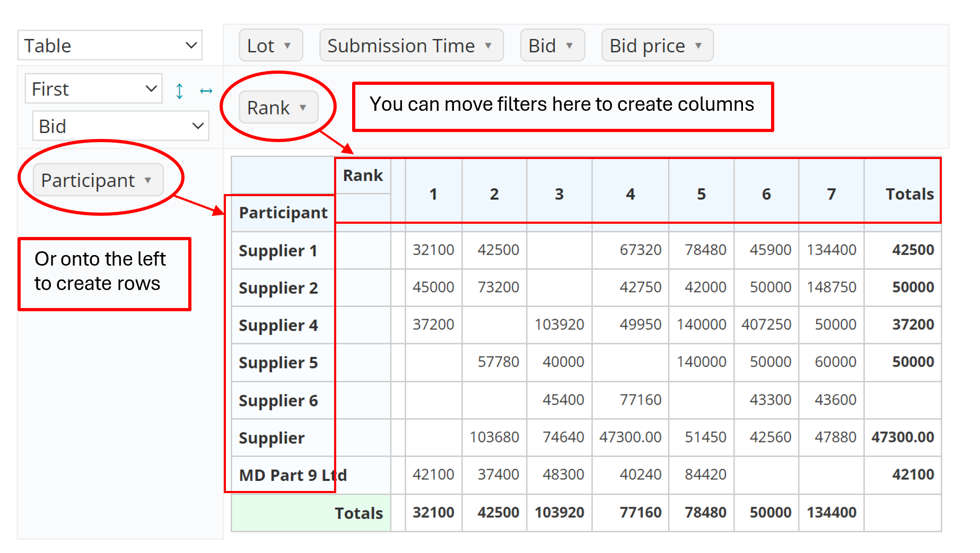Open the First aggregator dropdown
The height and width of the screenshot is (553, 980).
pos(93,89)
